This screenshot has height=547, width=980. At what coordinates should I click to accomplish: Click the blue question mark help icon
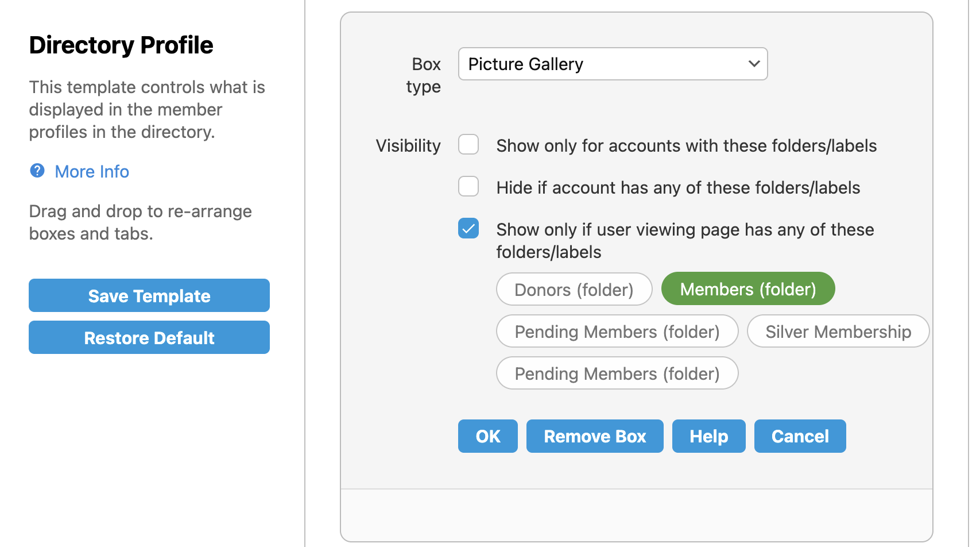[x=37, y=171]
